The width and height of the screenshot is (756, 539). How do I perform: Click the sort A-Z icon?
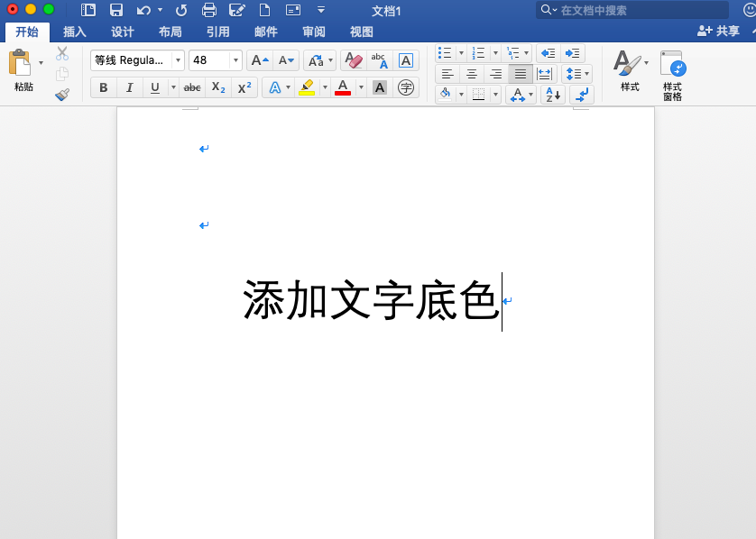[552, 95]
